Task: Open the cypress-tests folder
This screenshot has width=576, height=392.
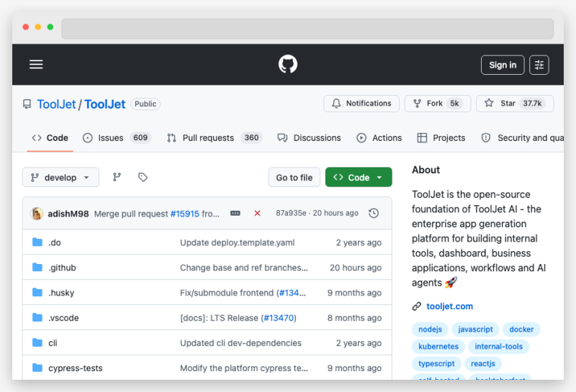Action: pyautogui.click(x=75, y=368)
